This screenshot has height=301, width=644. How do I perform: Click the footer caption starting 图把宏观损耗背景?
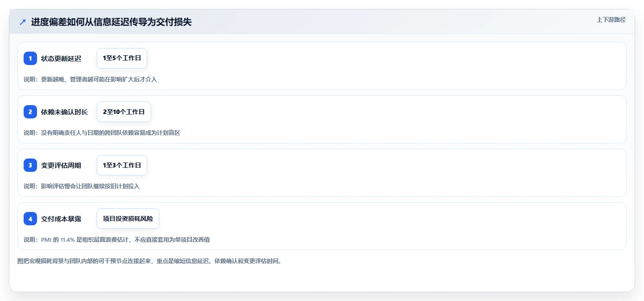point(149,261)
